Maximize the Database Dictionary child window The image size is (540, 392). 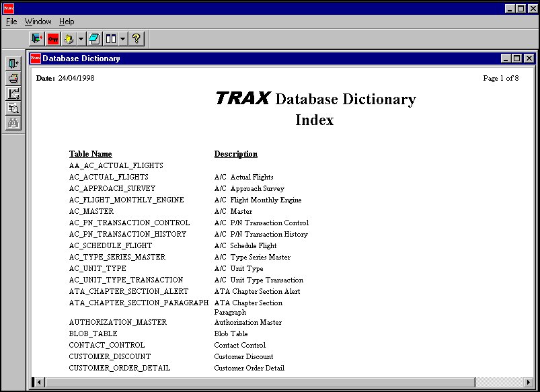click(517, 58)
